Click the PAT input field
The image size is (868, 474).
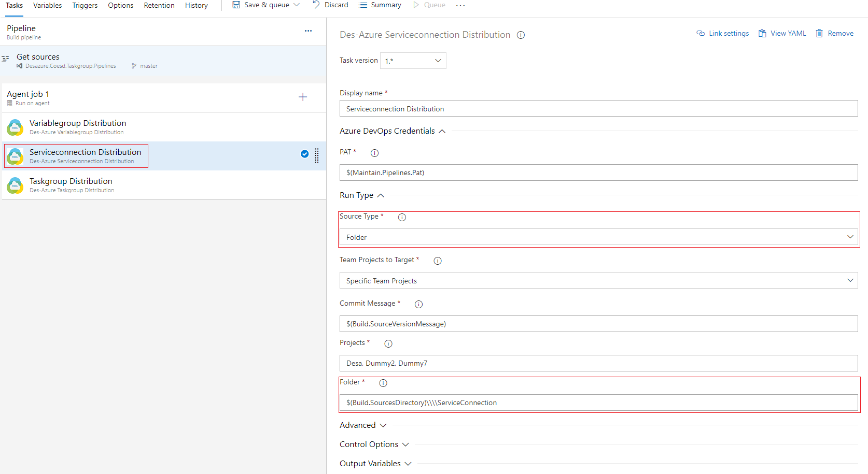(598, 173)
